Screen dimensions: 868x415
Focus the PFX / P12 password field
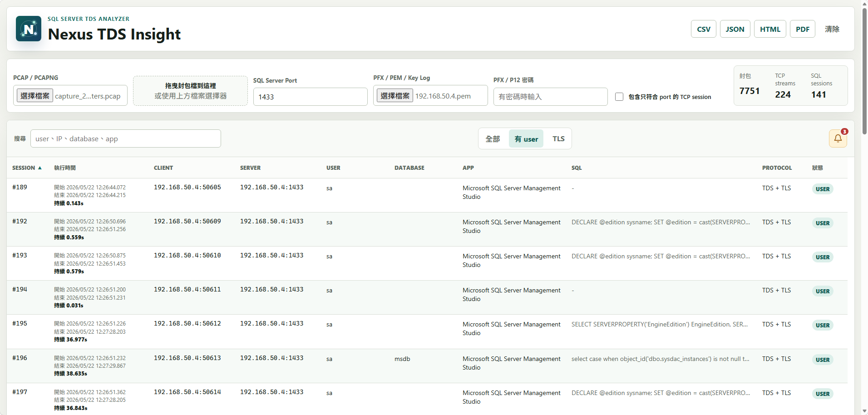click(550, 97)
